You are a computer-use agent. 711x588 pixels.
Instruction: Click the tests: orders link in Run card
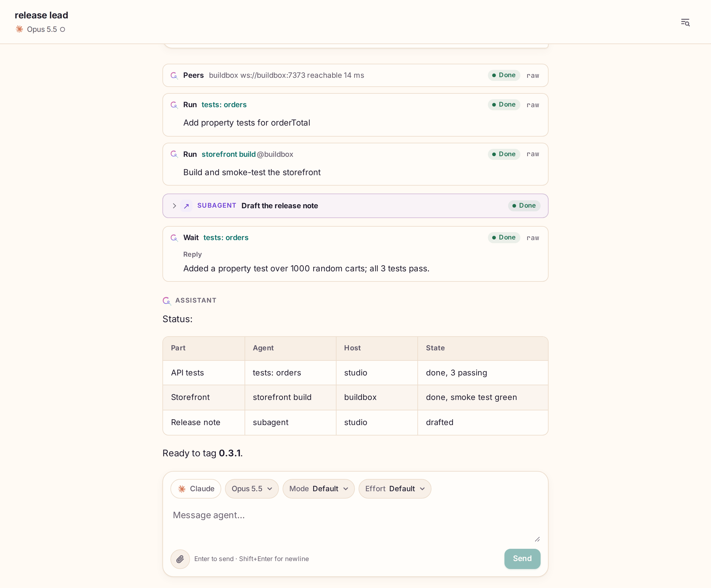coord(224,105)
